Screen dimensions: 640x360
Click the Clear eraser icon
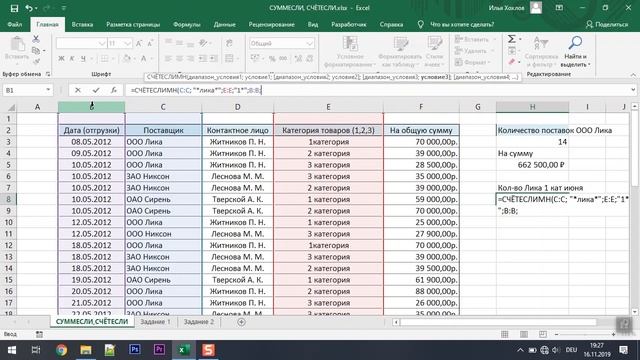(x=511, y=62)
